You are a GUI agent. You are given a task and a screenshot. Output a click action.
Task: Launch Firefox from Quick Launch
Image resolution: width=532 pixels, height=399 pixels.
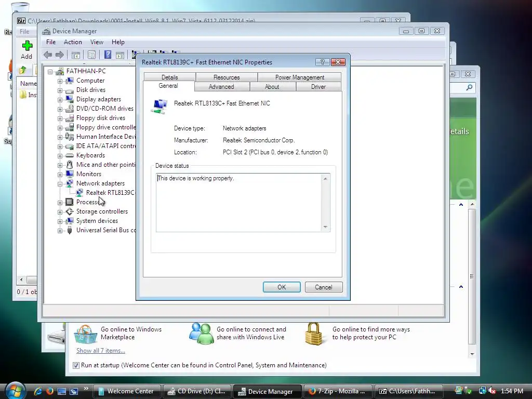(49, 391)
